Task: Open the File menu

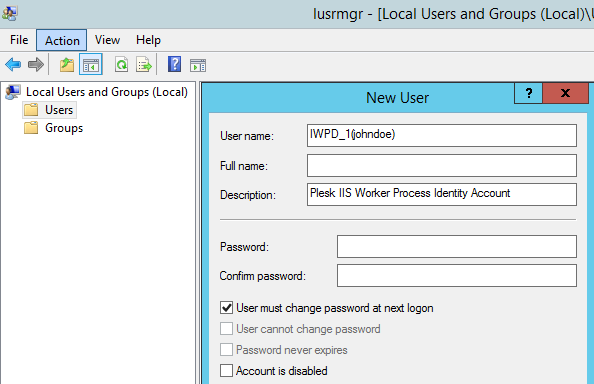Action: click(19, 40)
